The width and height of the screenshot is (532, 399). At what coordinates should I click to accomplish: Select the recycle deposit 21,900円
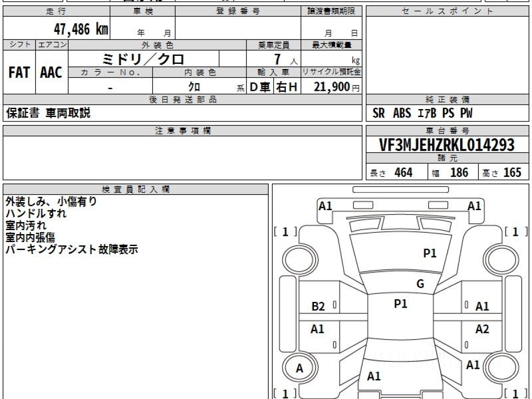click(x=337, y=87)
